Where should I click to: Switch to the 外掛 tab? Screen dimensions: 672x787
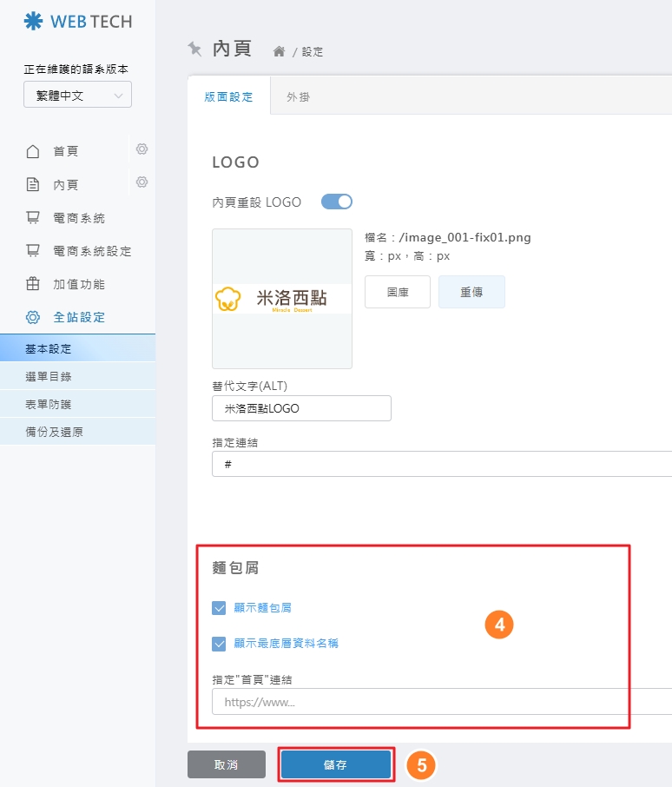298,97
